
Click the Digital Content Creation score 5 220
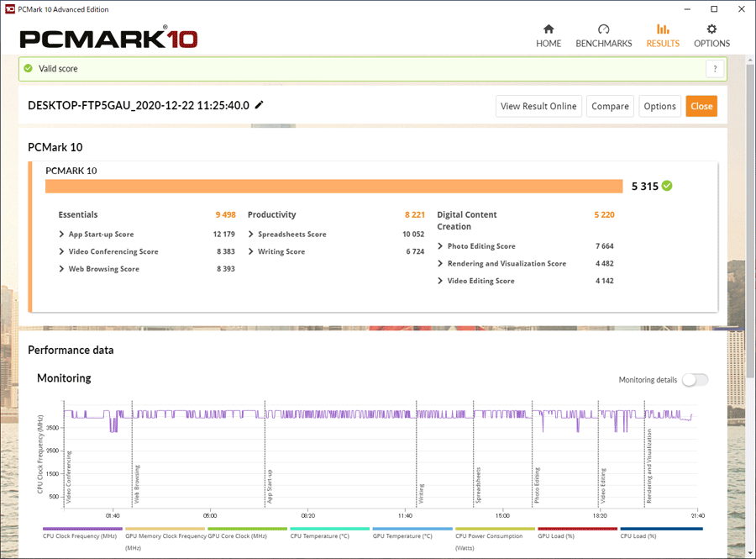tap(604, 214)
